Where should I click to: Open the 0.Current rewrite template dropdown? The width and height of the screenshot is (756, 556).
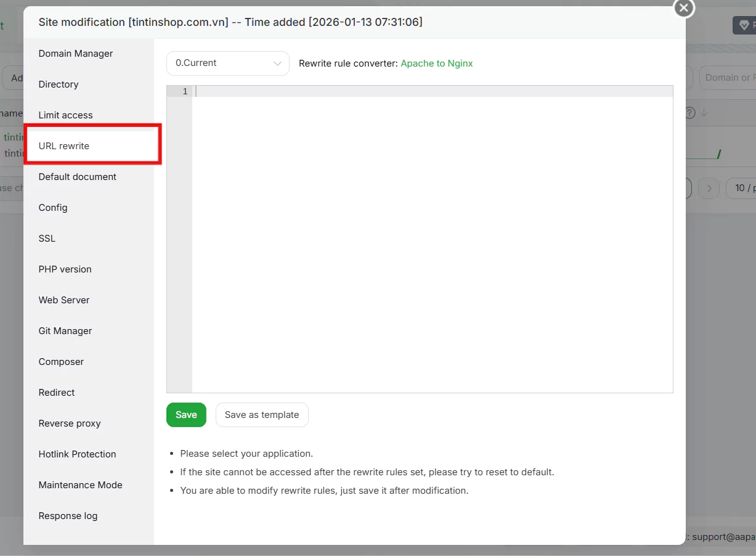227,63
